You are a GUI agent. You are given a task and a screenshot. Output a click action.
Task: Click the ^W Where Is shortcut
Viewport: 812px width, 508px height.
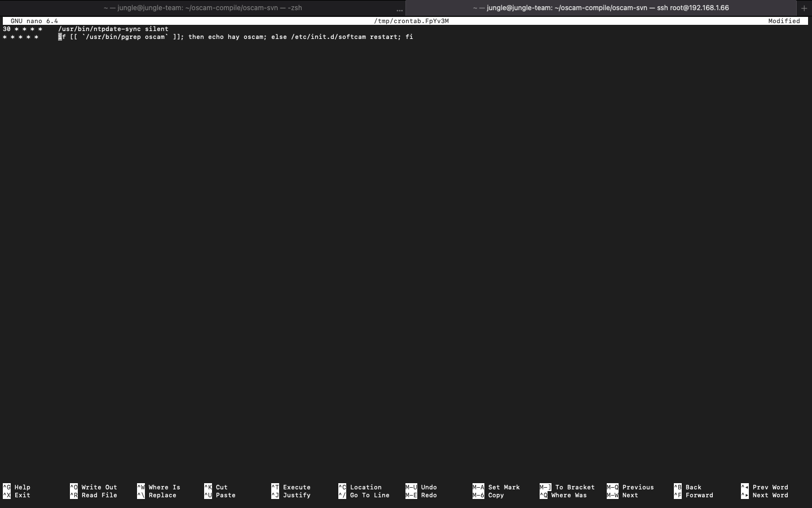tap(159, 487)
